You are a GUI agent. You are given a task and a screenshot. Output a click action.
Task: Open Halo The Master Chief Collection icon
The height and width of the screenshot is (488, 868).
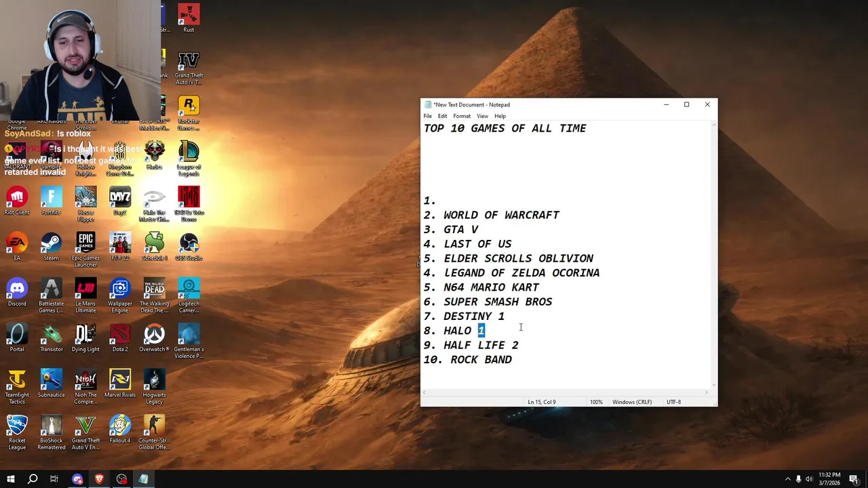(154, 205)
